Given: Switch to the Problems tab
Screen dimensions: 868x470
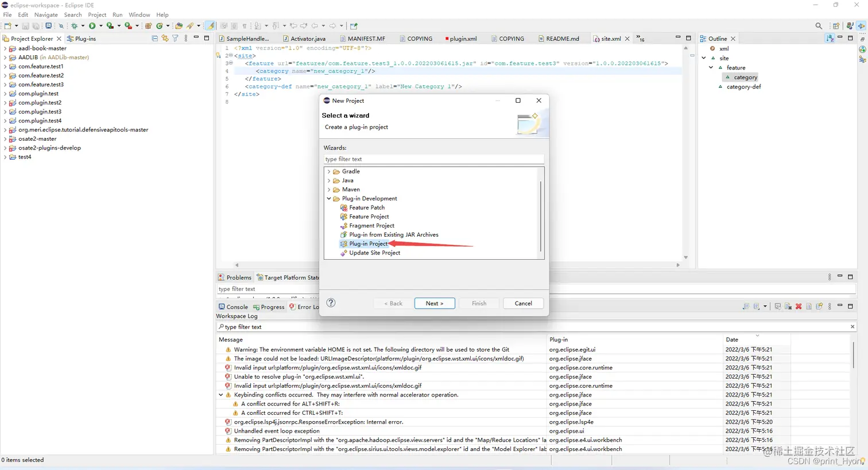Looking at the screenshot, I should (235, 278).
